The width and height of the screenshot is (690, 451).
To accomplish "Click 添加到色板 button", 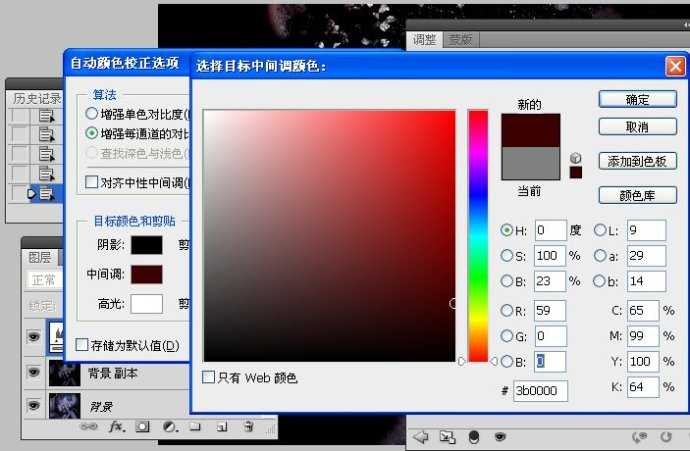I will pos(638,161).
